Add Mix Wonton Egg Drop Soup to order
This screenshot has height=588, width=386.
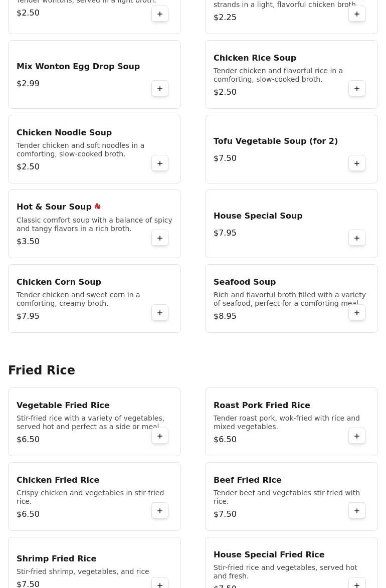tap(160, 89)
